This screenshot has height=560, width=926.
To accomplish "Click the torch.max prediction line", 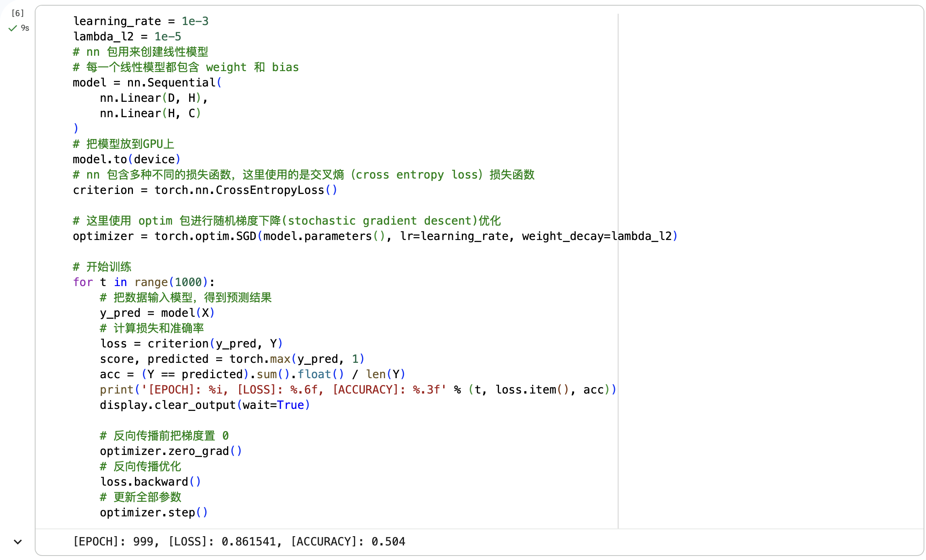I will 231,359.
